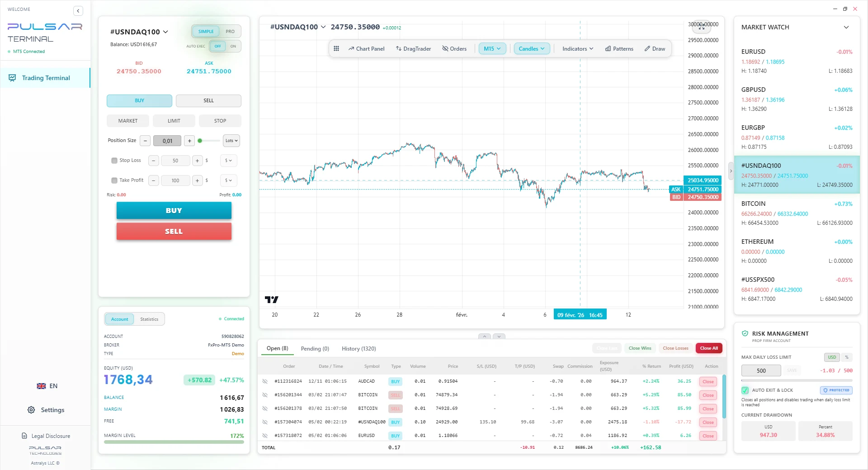Collapse the sidebar with arrow icon

click(78, 11)
